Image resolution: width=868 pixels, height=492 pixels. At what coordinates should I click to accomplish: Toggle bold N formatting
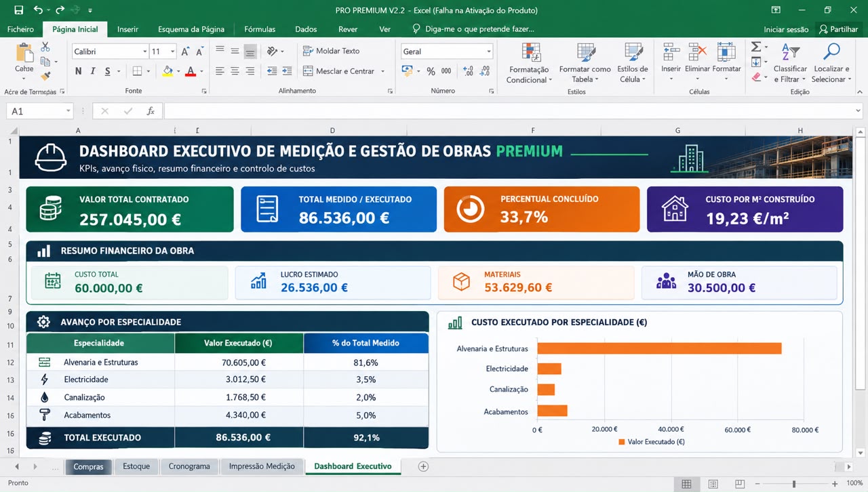coord(78,71)
